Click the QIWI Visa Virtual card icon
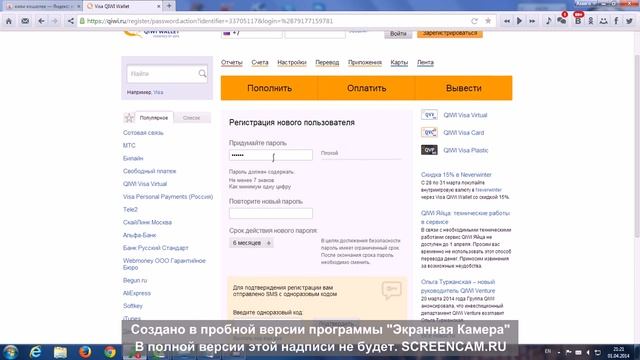The height and width of the screenshot is (360, 640). coord(429,115)
